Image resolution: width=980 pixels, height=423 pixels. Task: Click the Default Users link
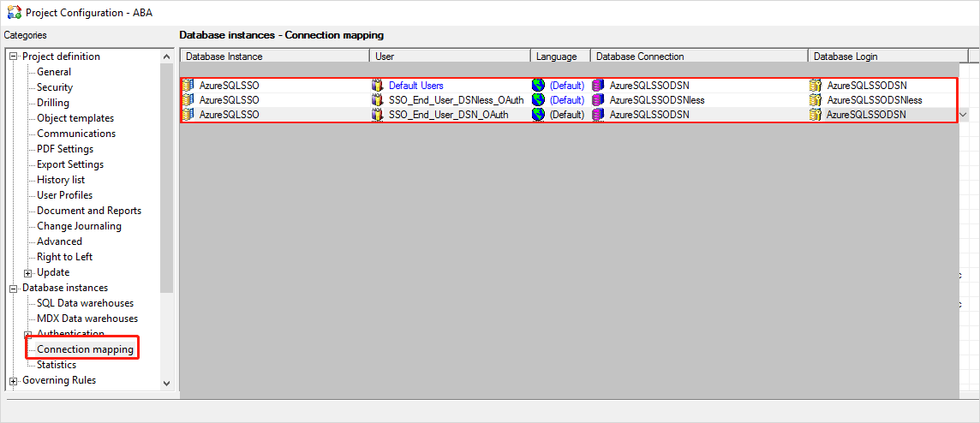click(x=415, y=86)
